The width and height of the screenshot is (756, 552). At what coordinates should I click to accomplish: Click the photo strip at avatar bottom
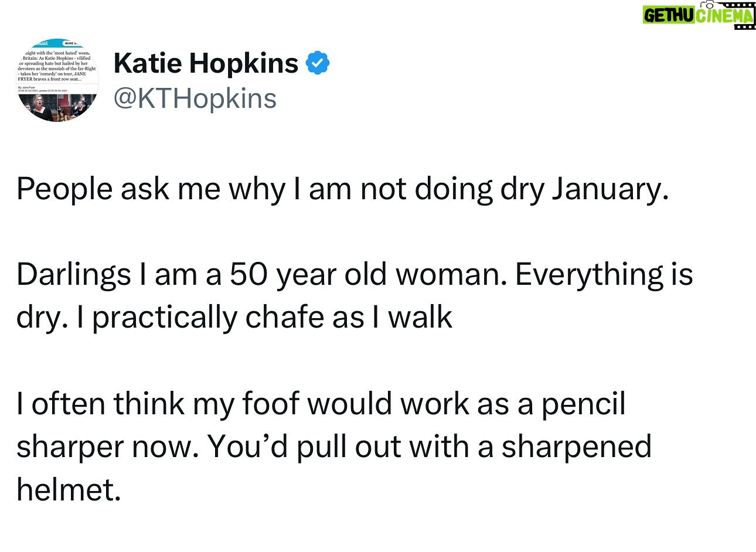click(57, 107)
